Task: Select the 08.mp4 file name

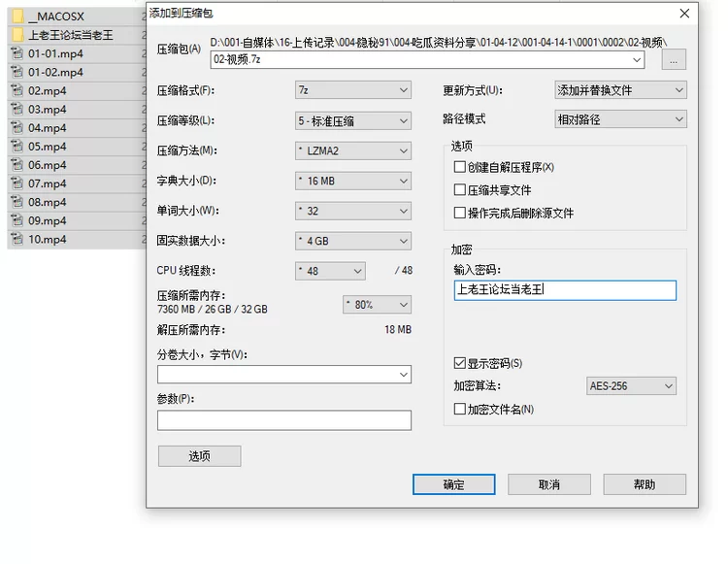Action: [x=47, y=202]
